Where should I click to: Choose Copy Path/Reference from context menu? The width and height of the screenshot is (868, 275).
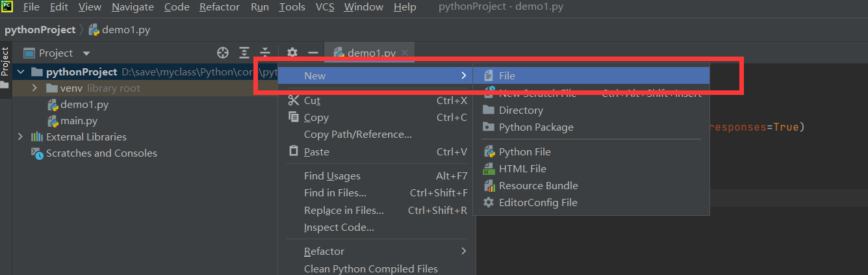[376, 135]
